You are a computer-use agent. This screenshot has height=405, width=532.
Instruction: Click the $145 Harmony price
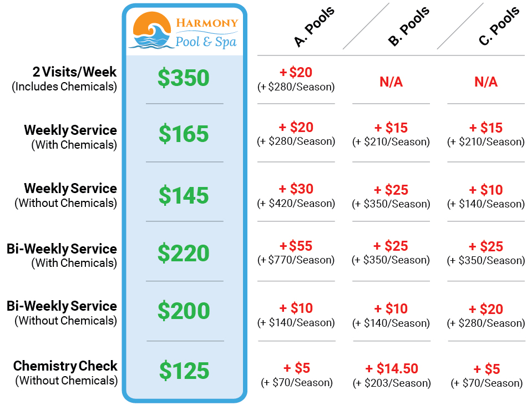tap(184, 196)
